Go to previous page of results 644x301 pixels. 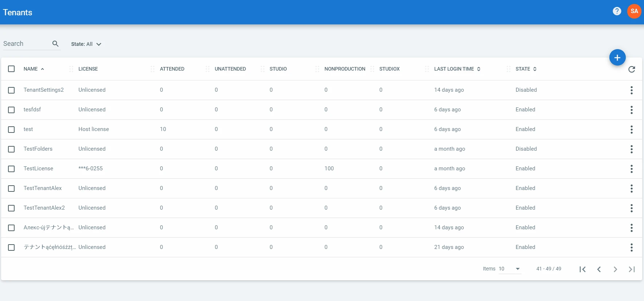[599, 269]
